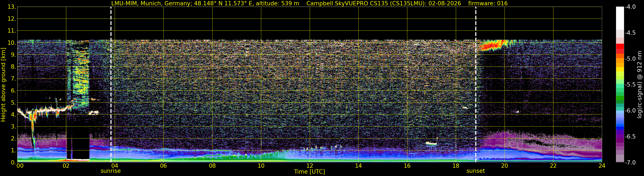The image size is (644, 176).
Task: Click the '06' hour tick on time axis
Action: tap(163, 166)
